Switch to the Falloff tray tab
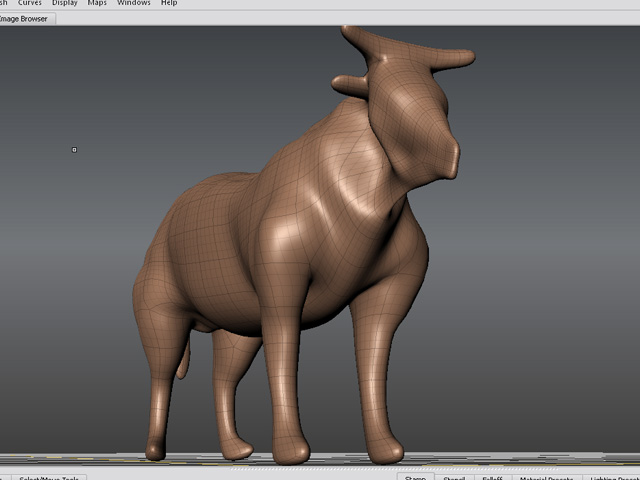640x480 pixels. (x=492, y=477)
